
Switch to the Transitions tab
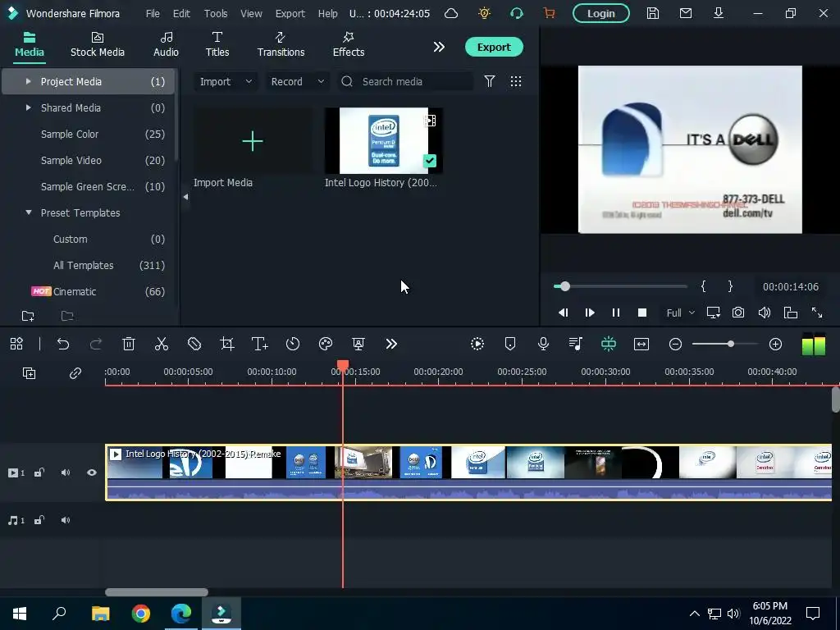click(281, 44)
